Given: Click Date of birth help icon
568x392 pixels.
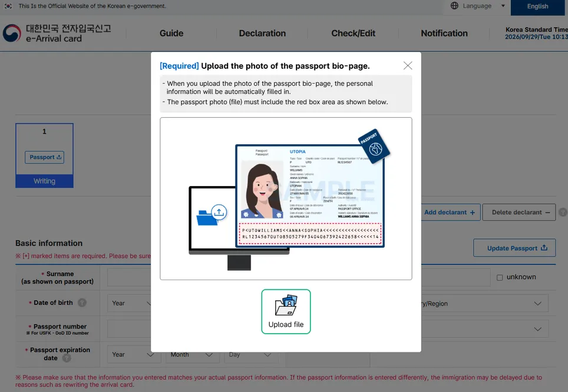Looking at the screenshot, I should point(82,303).
